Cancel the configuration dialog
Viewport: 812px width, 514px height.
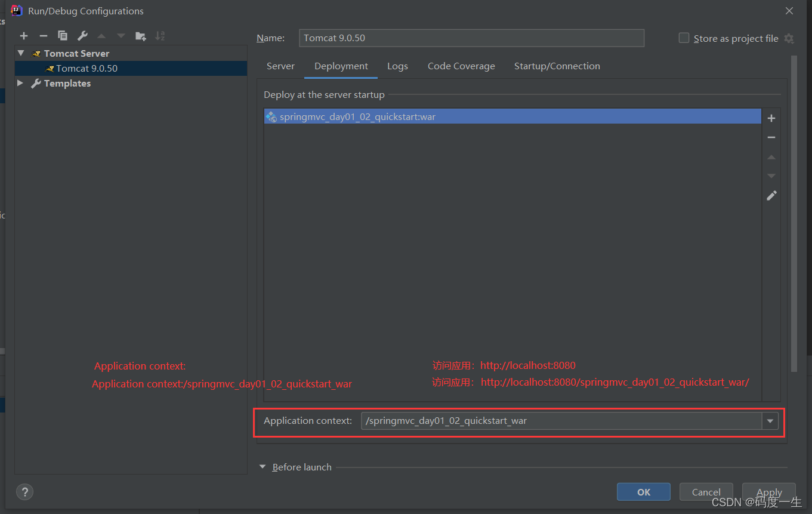(x=706, y=492)
